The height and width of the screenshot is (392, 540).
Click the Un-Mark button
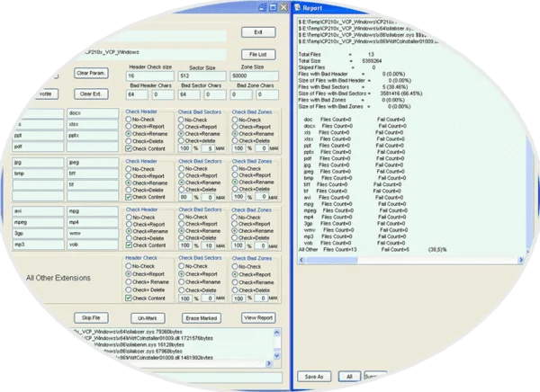click(148, 318)
